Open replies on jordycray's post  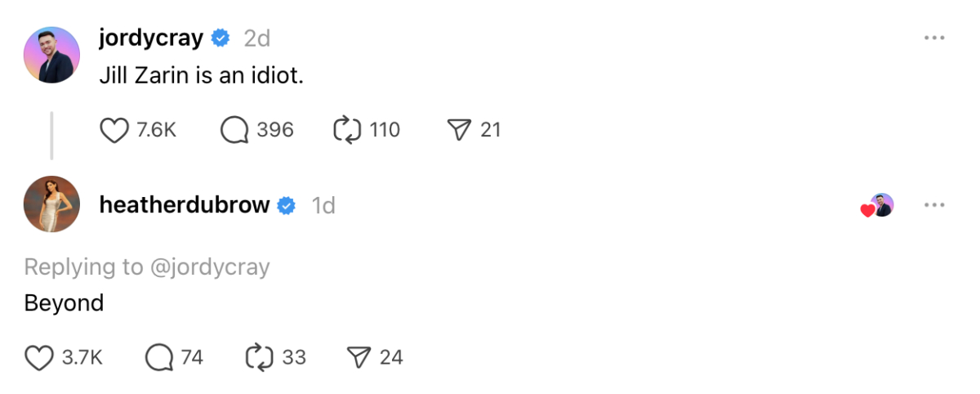tap(234, 130)
